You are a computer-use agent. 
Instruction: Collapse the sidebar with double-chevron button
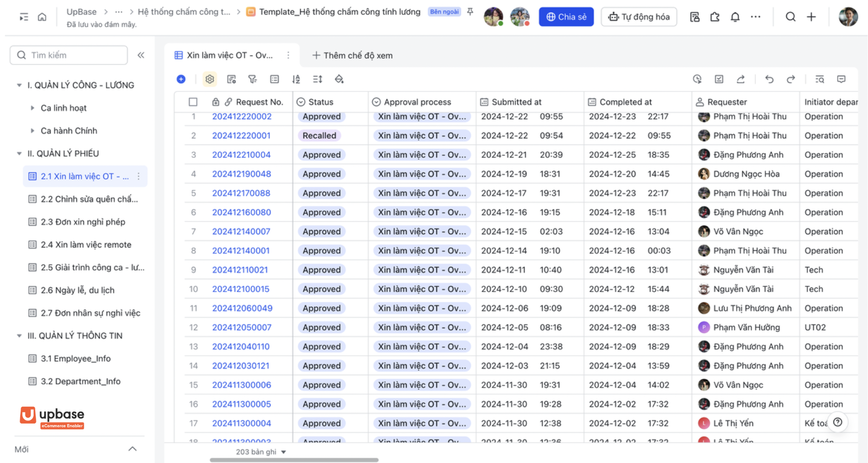click(141, 55)
